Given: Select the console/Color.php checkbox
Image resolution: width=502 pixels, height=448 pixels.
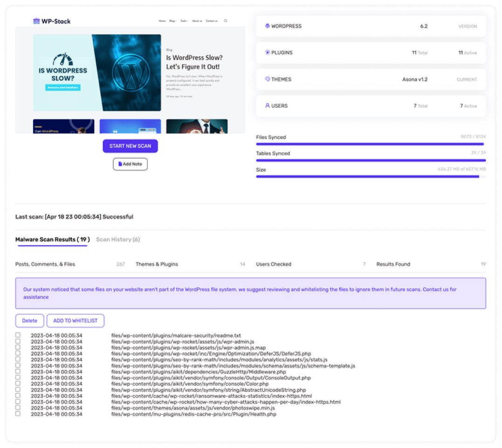Looking at the screenshot, I should (18, 383).
